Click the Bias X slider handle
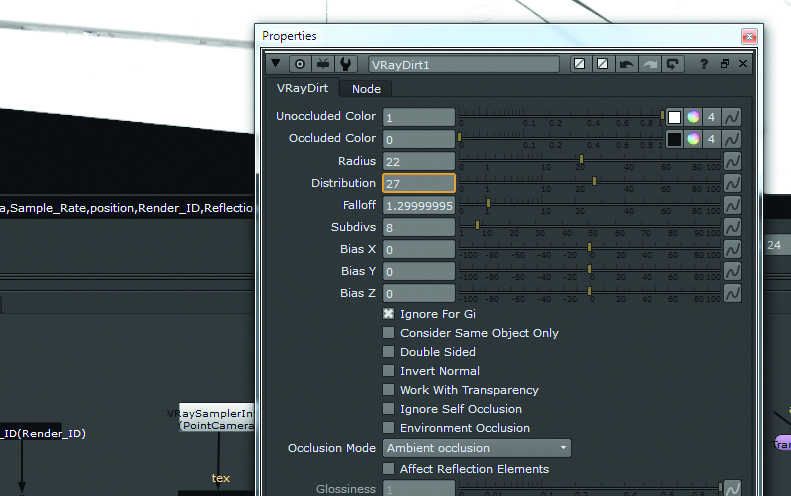The image size is (791, 496). coord(589,247)
